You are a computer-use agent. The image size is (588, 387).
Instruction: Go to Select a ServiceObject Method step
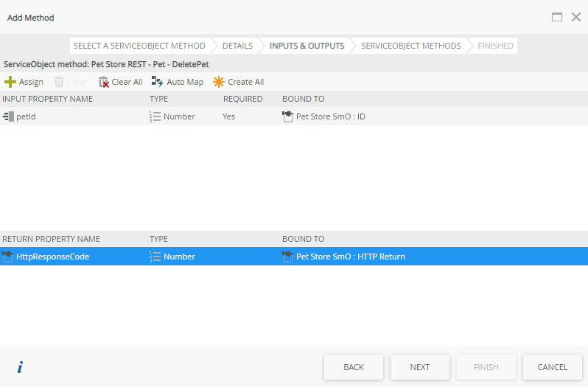[139, 46]
